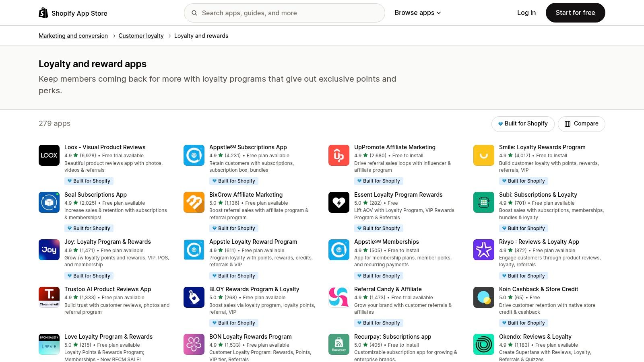
Task: Open the UpPromote Affiliate Marketing icon
Action: point(339,155)
